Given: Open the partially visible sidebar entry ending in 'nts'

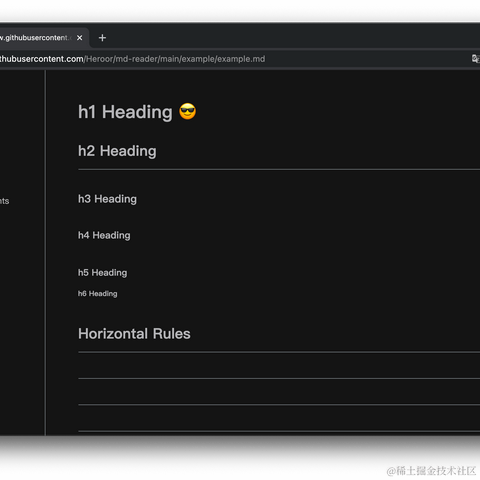Looking at the screenshot, I should click(x=4, y=201).
